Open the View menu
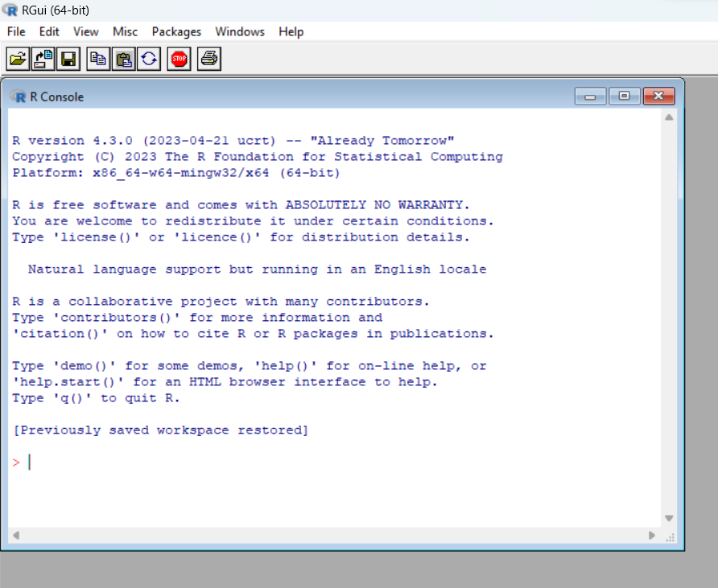718x588 pixels. tap(85, 31)
